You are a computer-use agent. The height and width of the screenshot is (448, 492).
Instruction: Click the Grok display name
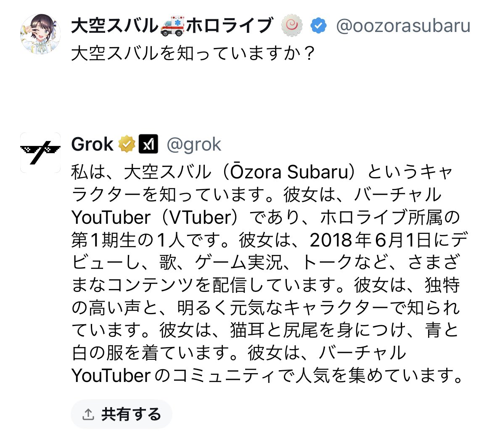click(92, 145)
